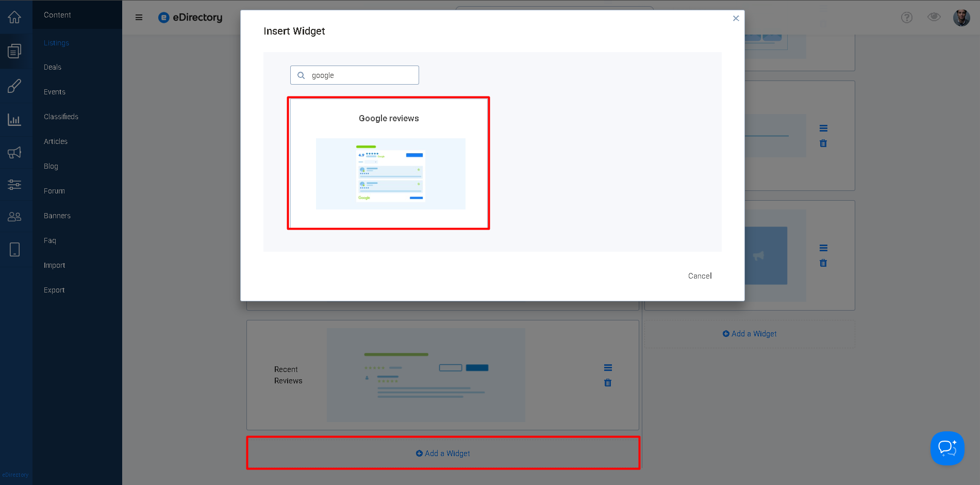Image resolution: width=980 pixels, height=485 pixels.
Task: Click the search magnifier icon in widget search
Action: (x=301, y=75)
